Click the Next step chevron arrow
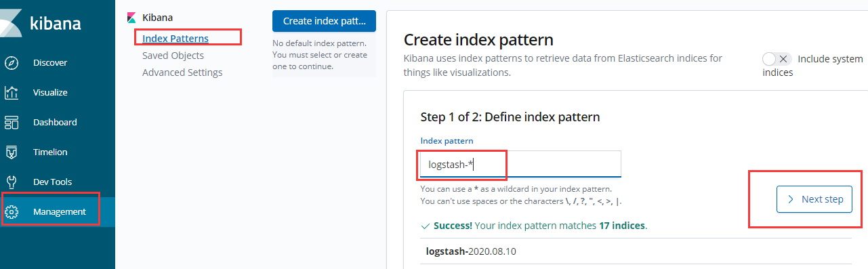Screen dimensions: 868x269 [790, 199]
